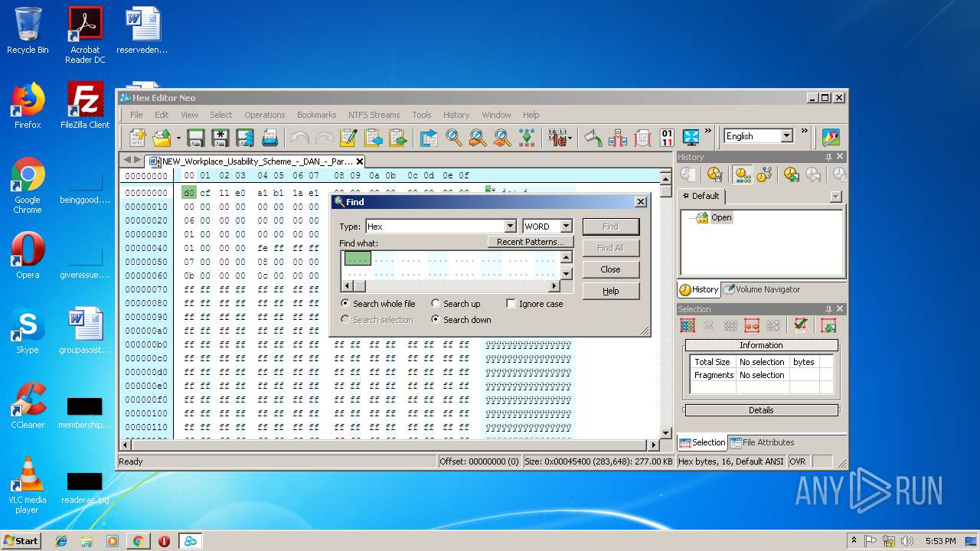Switch to the File Attributes tab
This screenshot has width=980, height=551.
click(x=762, y=442)
